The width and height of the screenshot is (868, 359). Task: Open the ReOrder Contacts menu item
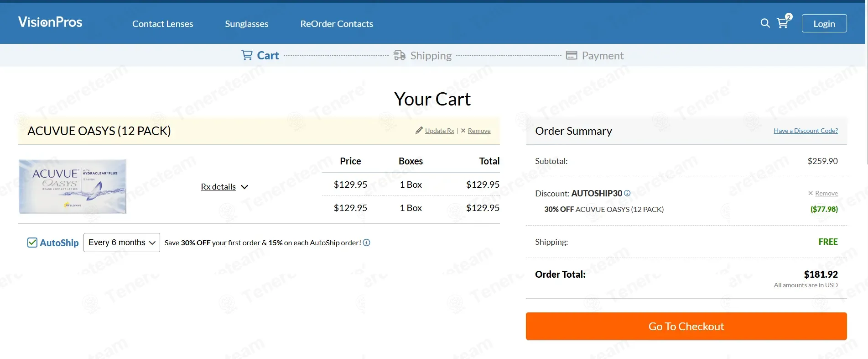pyautogui.click(x=337, y=24)
